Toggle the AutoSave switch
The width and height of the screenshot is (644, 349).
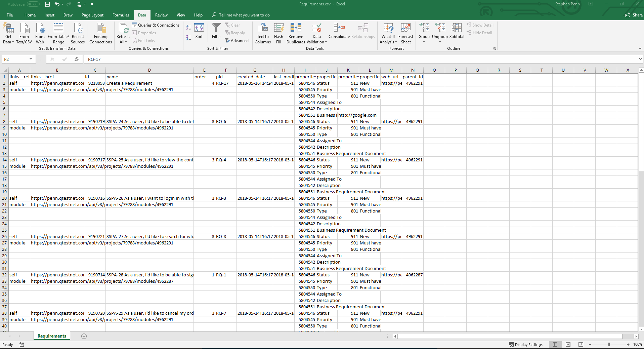pos(33,4)
